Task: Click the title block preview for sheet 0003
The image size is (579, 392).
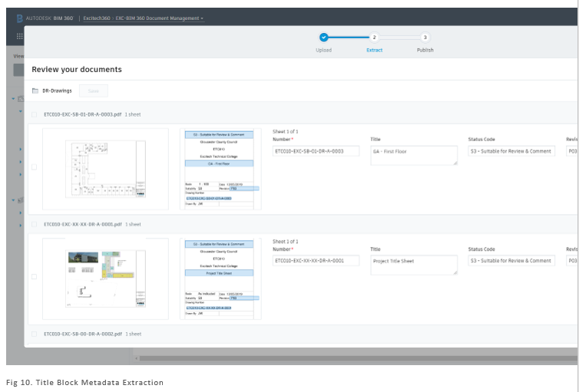Action: (x=220, y=169)
